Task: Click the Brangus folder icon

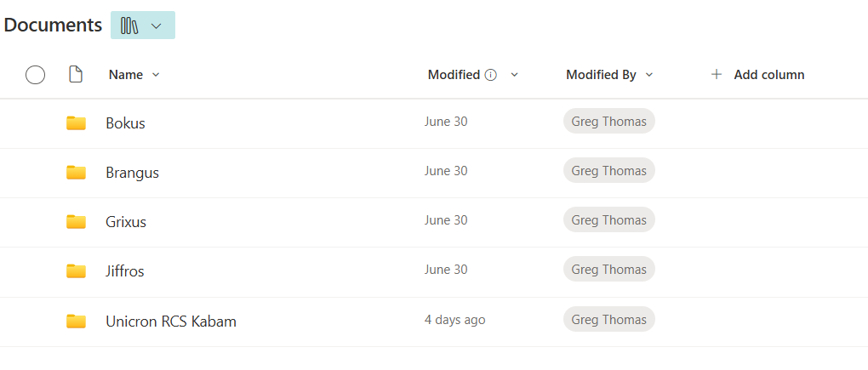Action: click(76, 173)
